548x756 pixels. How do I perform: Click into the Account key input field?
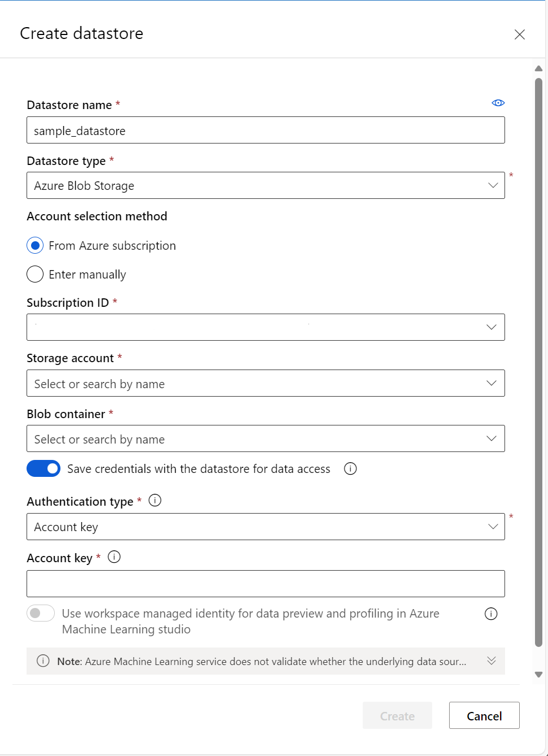(x=266, y=584)
